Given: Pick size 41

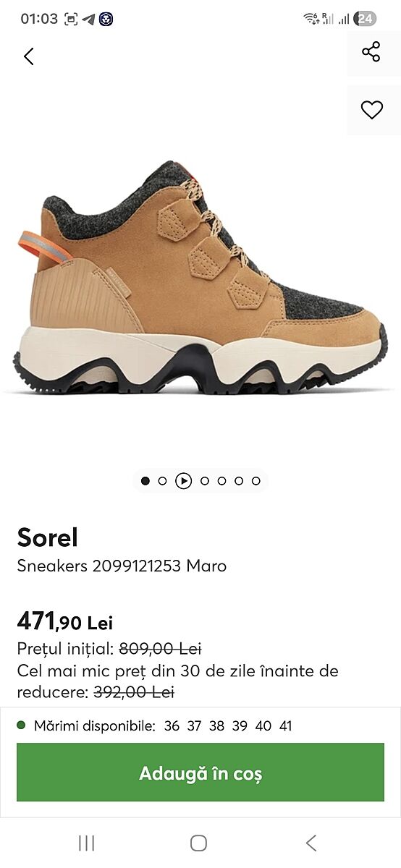Looking at the screenshot, I should [285, 726].
